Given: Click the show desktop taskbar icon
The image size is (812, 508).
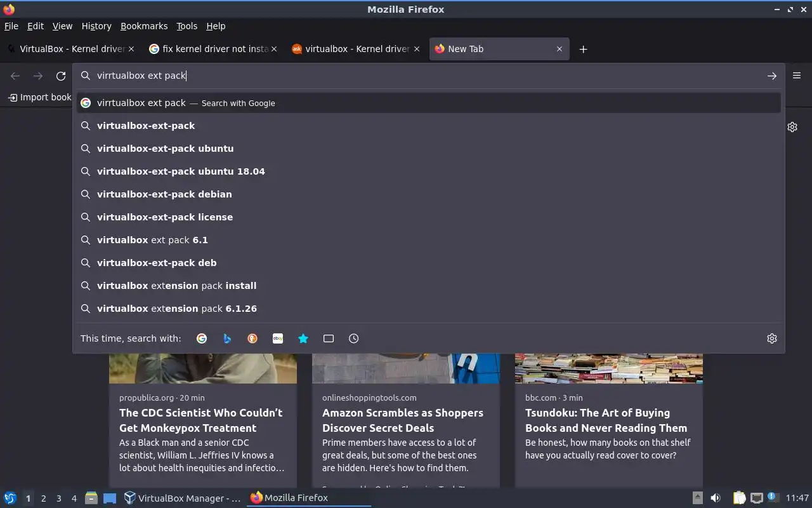Looking at the screenshot, I should (x=110, y=498).
